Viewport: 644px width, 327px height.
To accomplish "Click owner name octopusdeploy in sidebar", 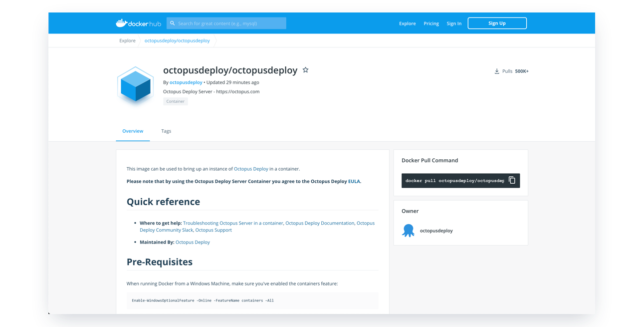I will [x=436, y=231].
